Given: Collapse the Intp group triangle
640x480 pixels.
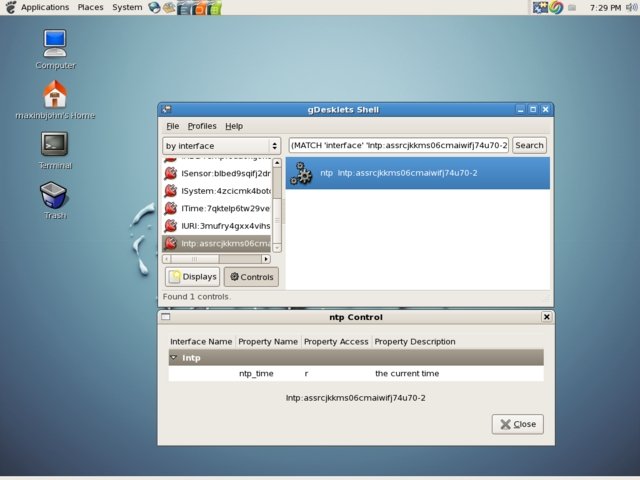Looking at the screenshot, I should [174, 357].
